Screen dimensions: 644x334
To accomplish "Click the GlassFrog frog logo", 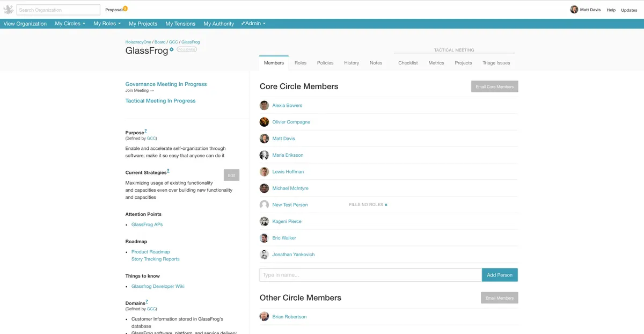I will 9,9.
